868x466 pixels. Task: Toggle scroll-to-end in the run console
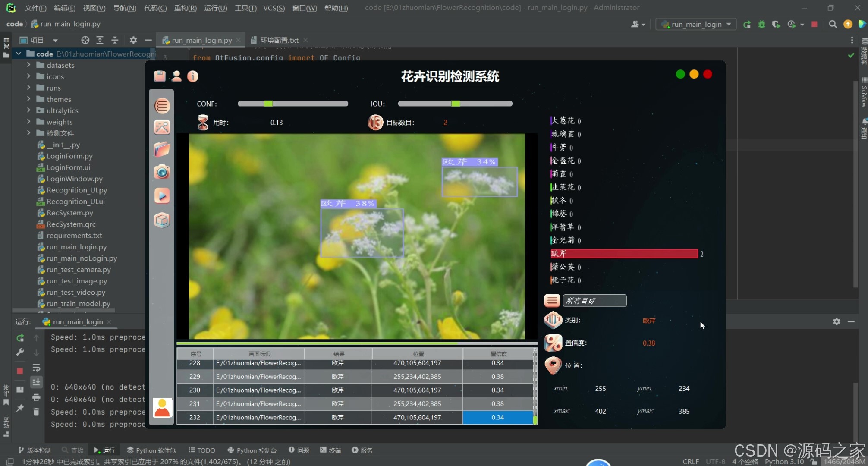(x=36, y=382)
